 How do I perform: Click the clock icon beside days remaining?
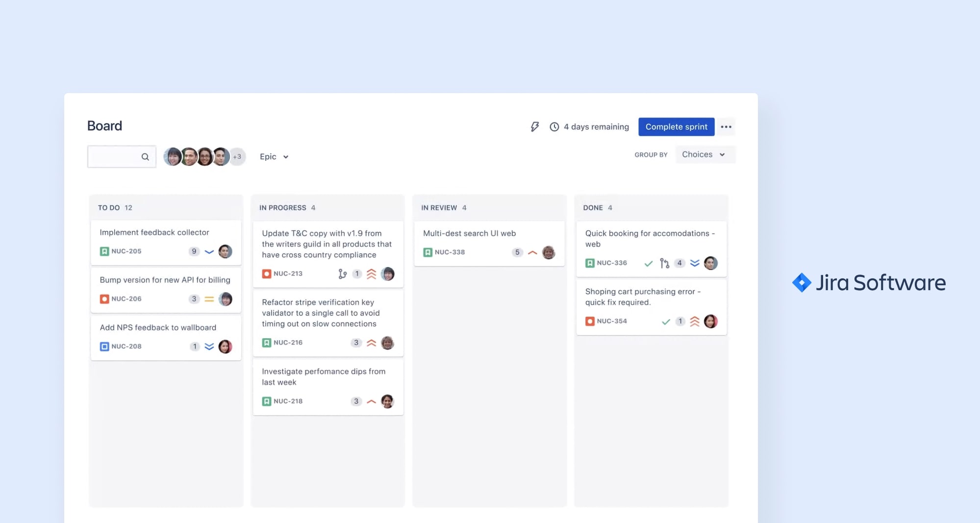[554, 127]
